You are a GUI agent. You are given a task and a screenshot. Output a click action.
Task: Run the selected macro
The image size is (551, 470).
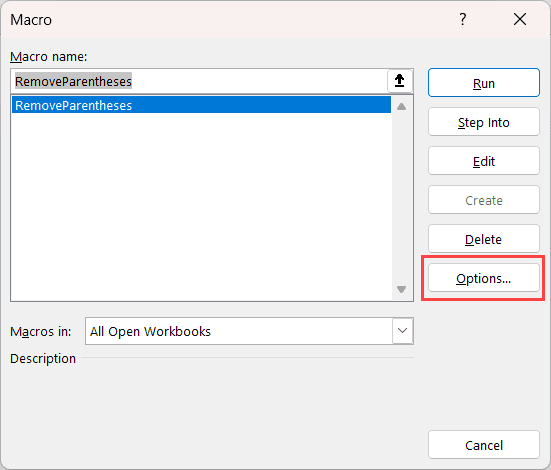(x=484, y=83)
